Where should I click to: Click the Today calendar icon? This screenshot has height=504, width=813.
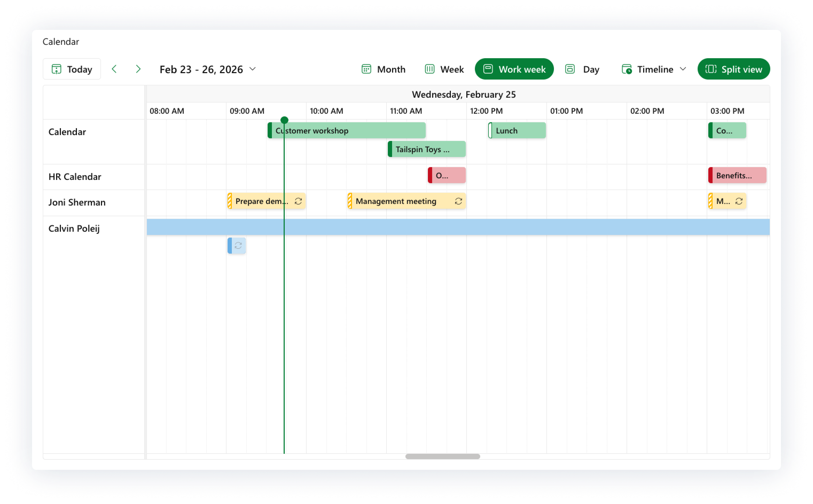tap(56, 69)
